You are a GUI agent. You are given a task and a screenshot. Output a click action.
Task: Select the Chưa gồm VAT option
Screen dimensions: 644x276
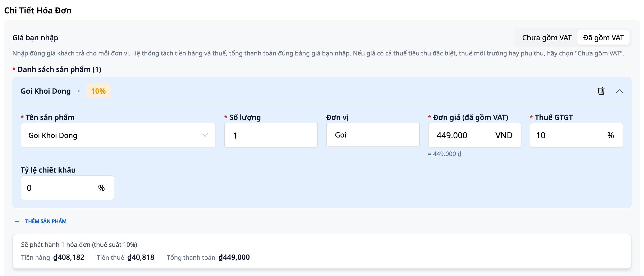[x=547, y=38]
